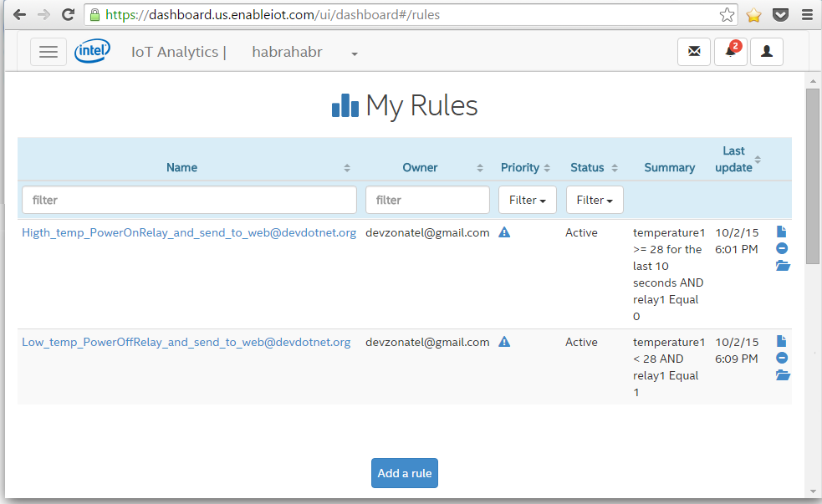Sort by the Owner column

480,168
